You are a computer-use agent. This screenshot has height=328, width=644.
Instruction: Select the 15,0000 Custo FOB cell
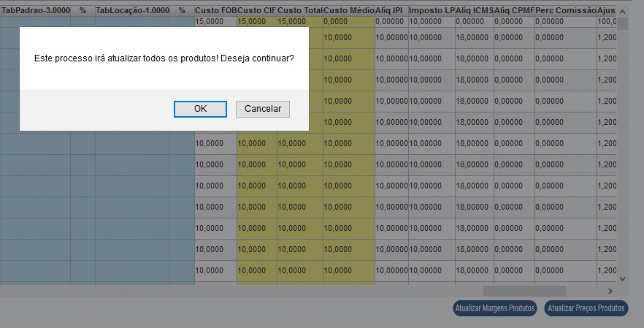[215, 22]
